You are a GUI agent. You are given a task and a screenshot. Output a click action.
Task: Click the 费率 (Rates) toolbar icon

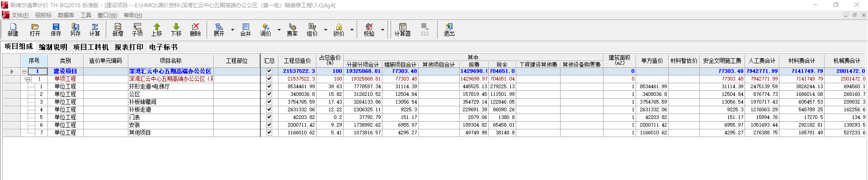pyautogui.click(x=292, y=30)
